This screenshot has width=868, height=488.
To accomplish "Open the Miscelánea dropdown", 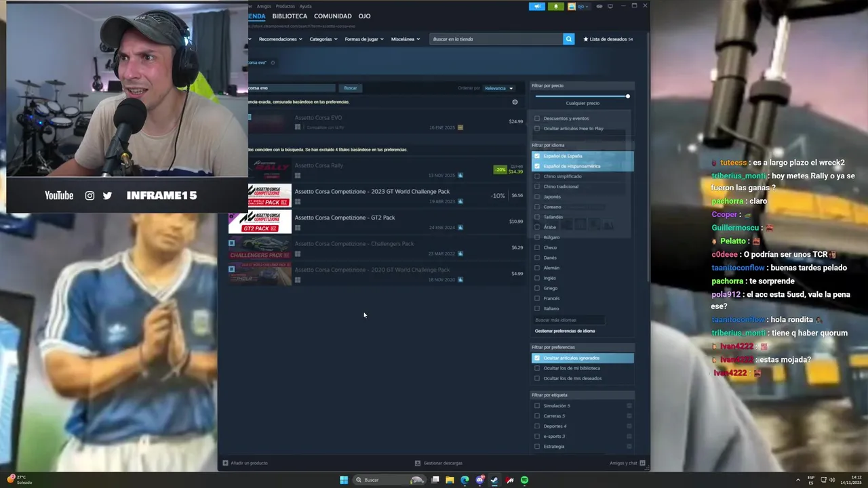I will [406, 39].
